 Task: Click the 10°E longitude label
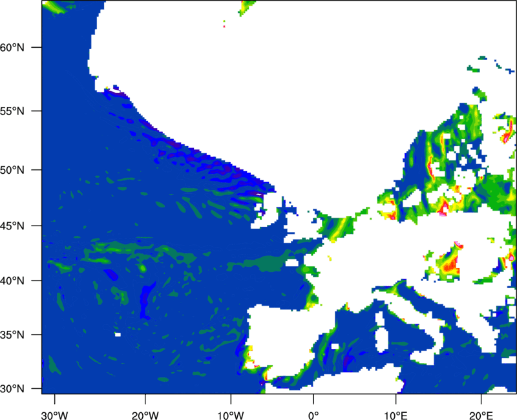point(396,415)
